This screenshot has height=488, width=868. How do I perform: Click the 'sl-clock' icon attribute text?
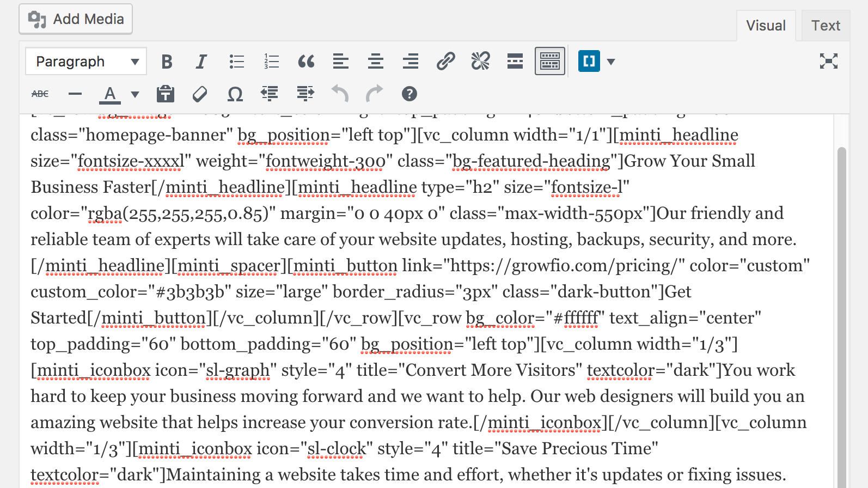point(337,449)
